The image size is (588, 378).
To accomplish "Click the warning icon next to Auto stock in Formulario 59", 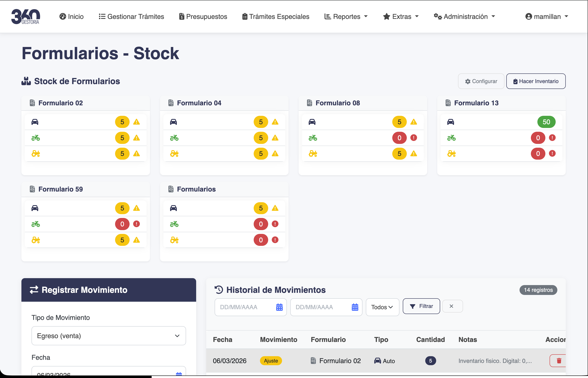I will click(137, 208).
